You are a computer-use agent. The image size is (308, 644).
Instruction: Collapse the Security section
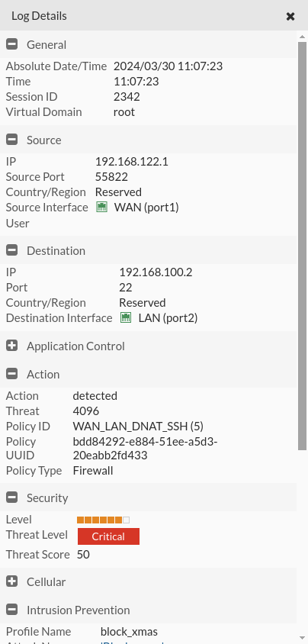point(12,497)
